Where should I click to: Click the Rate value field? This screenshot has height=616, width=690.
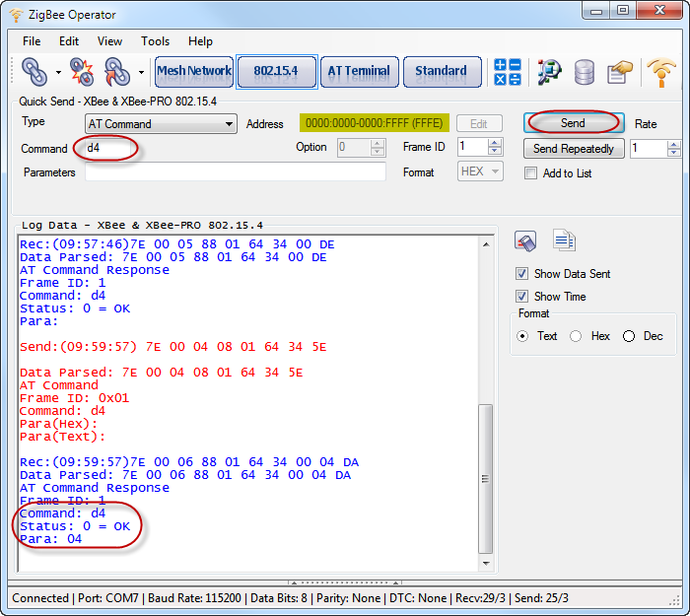[x=649, y=149]
